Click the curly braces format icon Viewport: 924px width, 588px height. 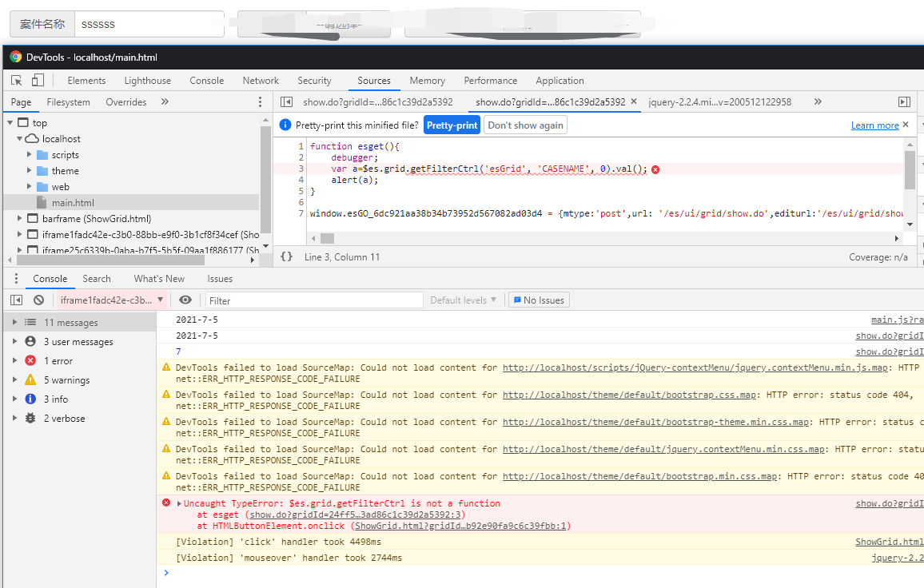286,257
